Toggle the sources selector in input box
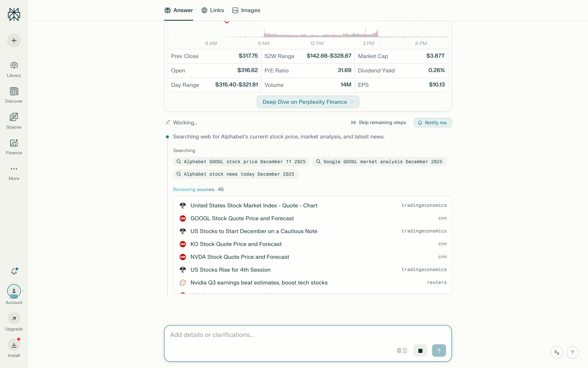Viewport: 588px width, 368px height. pos(402,351)
